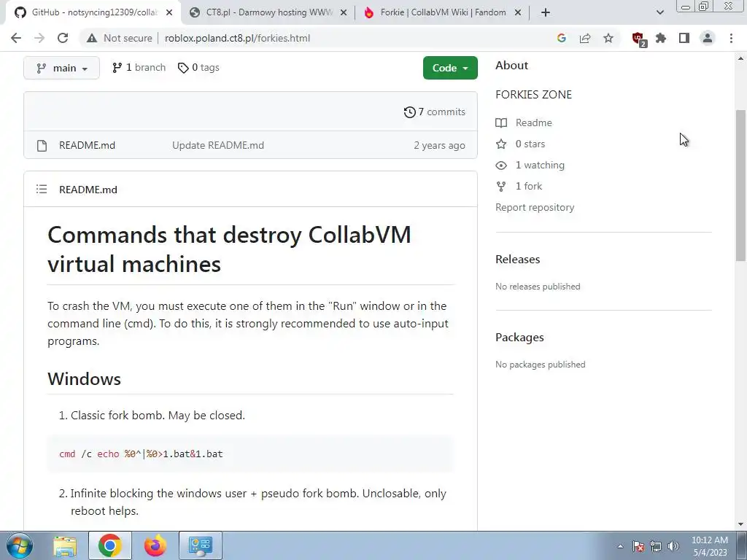The height and width of the screenshot is (560, 747).
Task: Click the Windows section heading
Action: [x=85, y=379]
